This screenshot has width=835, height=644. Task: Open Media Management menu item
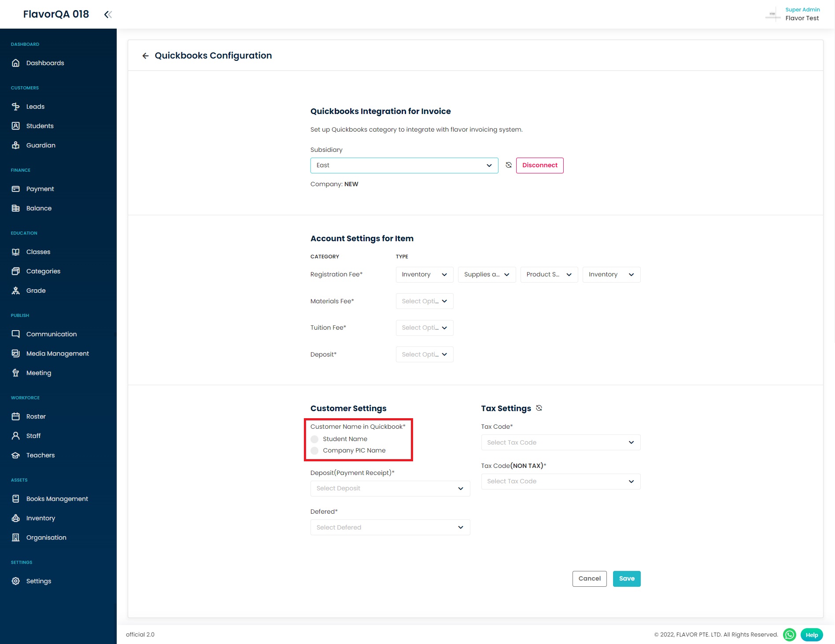pyautogui.click(x=57, y=353)
